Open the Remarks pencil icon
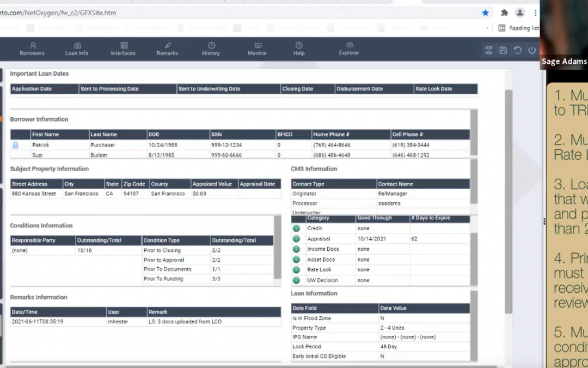 168,45
